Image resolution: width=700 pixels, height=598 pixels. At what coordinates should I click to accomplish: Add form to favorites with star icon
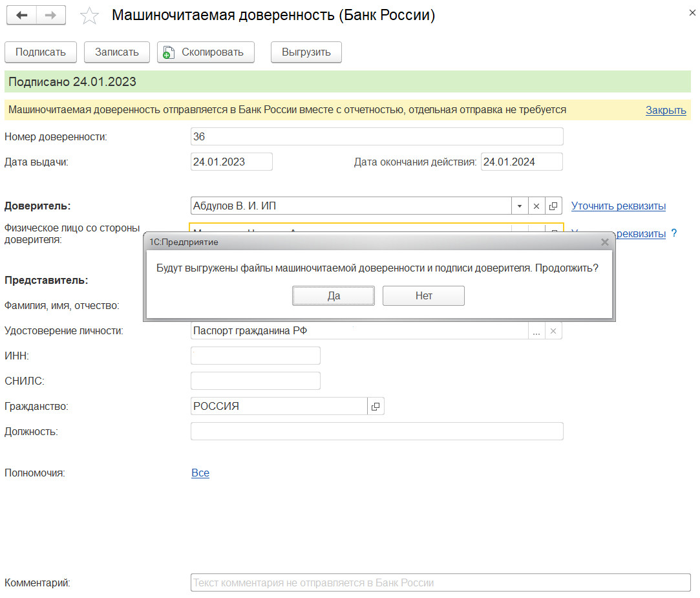click(89, 16)
